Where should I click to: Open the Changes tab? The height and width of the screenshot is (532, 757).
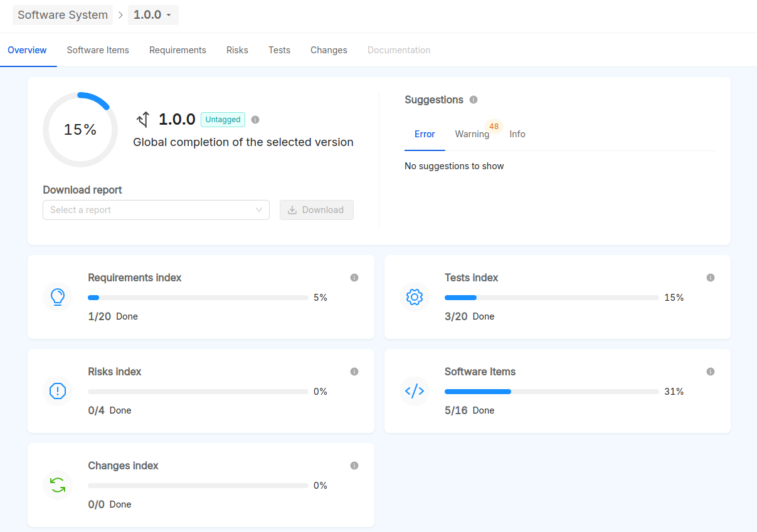tap(329, 50)
